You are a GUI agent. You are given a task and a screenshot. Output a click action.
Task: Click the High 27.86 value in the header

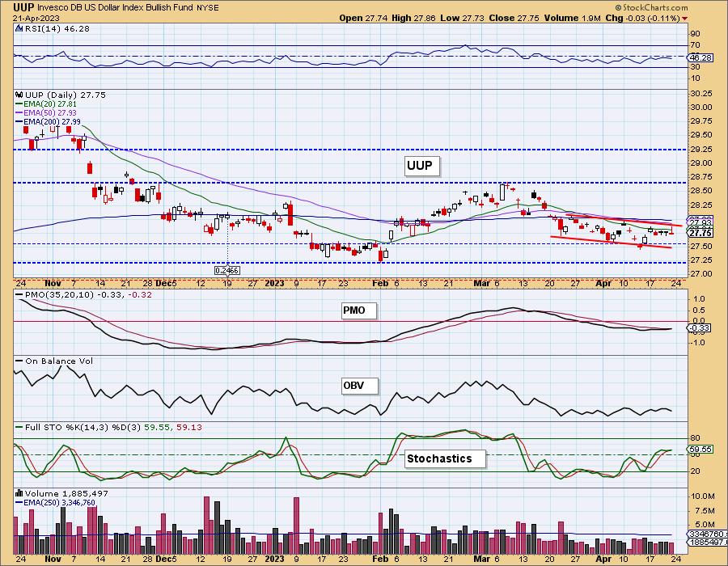[413, 18]
